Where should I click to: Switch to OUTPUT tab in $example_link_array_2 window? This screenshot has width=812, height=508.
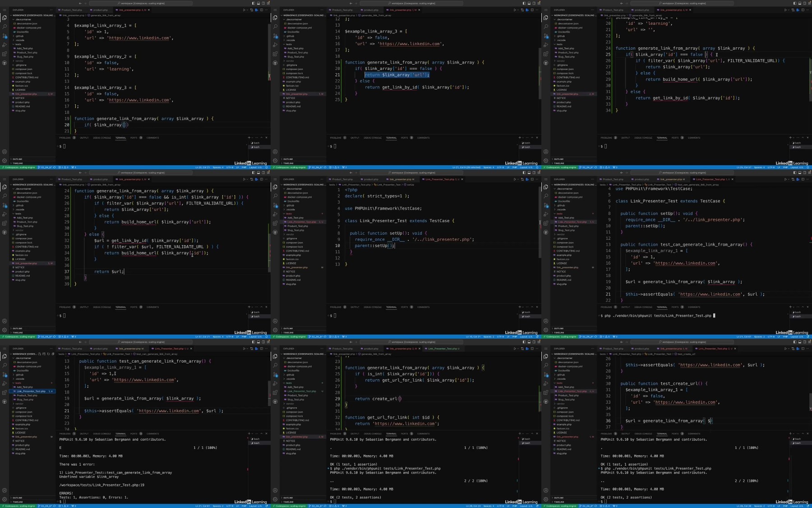84,138
